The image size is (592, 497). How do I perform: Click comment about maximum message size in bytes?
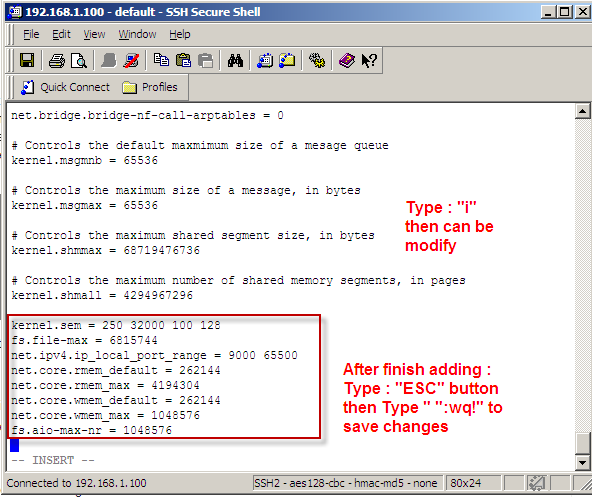point(186,190)
